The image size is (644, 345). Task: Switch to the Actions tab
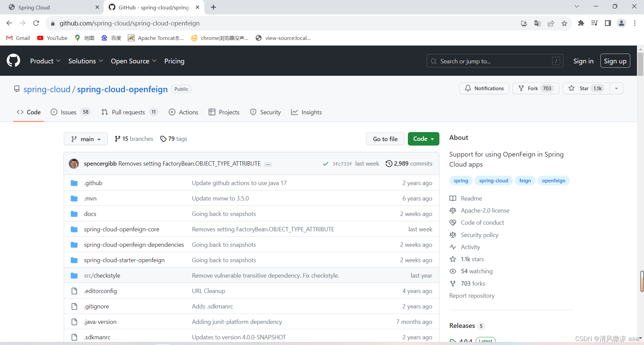pos(183,112)
